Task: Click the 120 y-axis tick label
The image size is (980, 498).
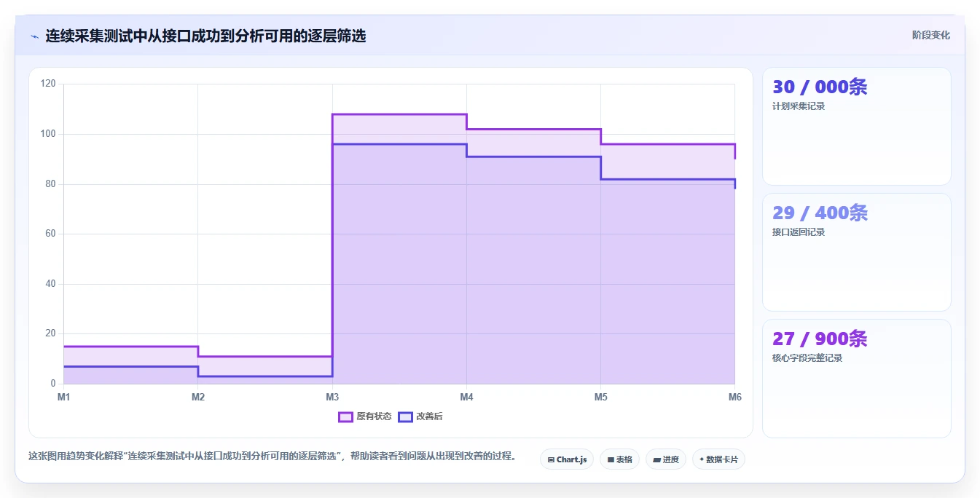Action: click(x=49, y=84)
